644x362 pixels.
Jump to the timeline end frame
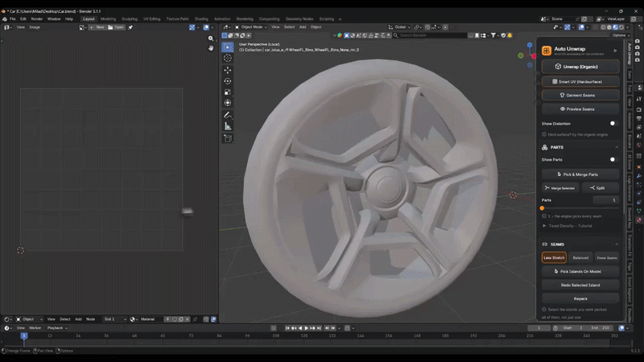[319, 328]
